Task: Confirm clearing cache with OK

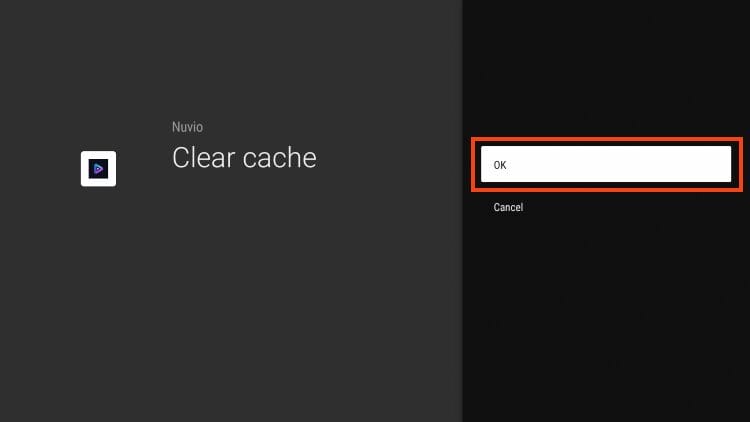Action: pyautogui.click(x=606, y=164)
